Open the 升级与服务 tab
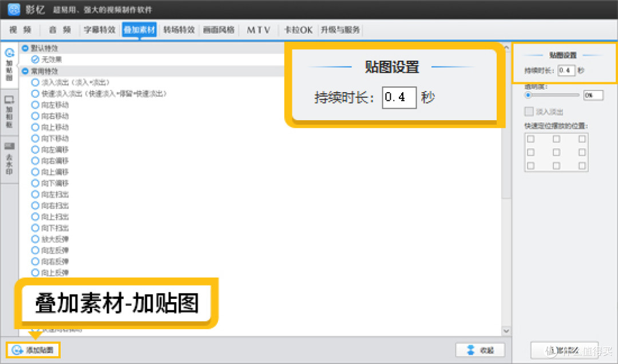Screen dimensions: 618x364 point(340,30)
